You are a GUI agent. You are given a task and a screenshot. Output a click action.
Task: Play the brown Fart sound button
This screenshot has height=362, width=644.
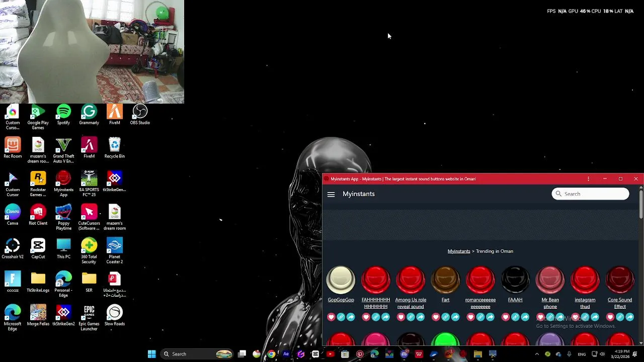445,280
